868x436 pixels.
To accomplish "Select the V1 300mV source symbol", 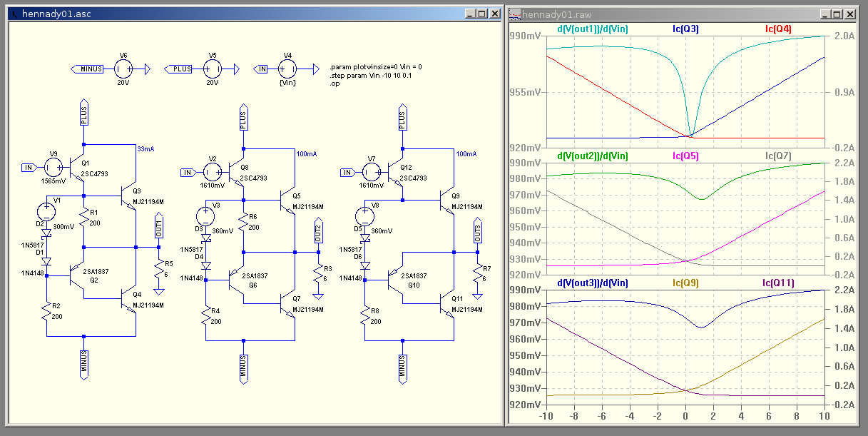I will coord(47,211).
